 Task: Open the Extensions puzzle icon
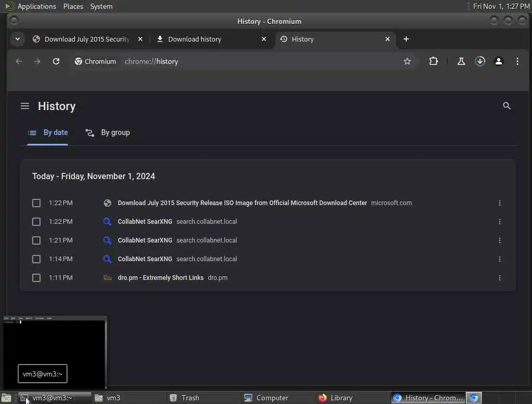pyautogui.click(x=433, y=61)
